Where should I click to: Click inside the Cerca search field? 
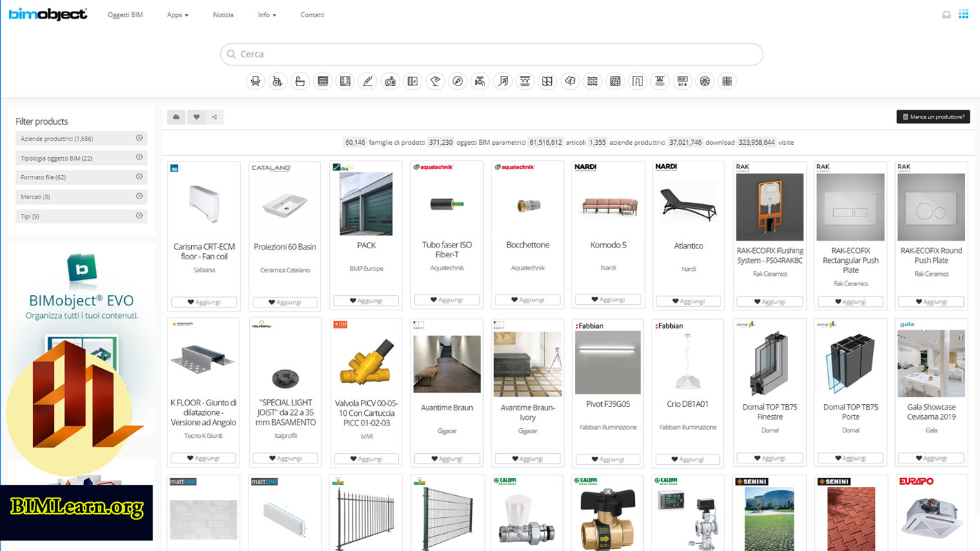[x=491, y=54]
